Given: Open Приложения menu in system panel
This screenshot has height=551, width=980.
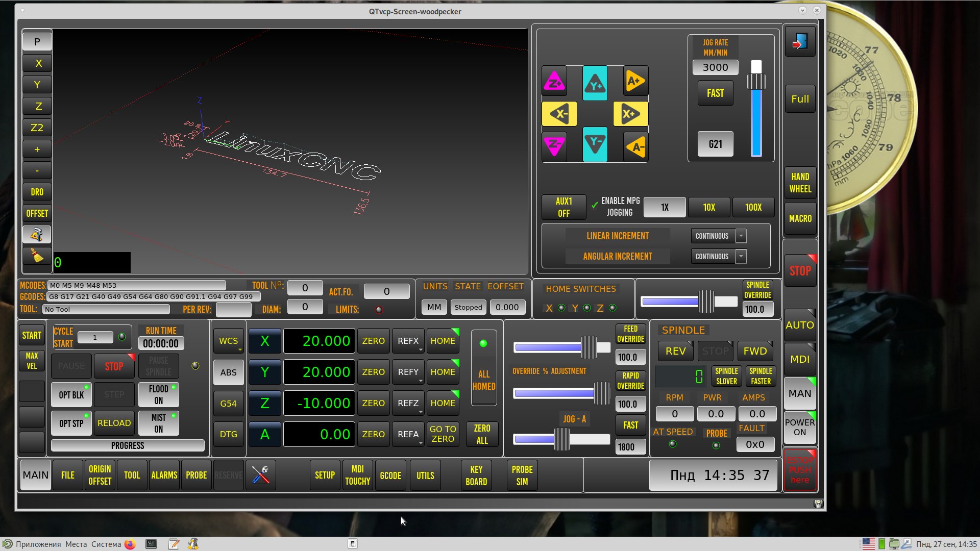Looking at the screenshot, I should [x=38, y=544].
